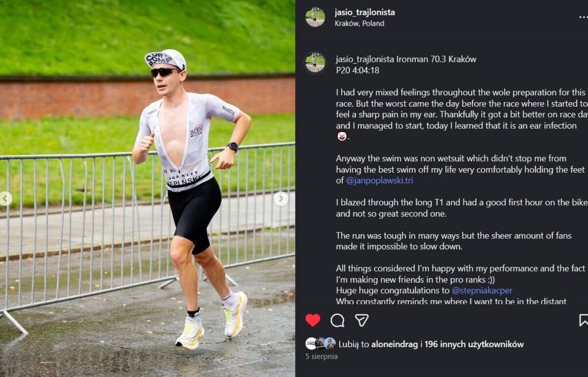Click the runner photo
Viewport: 588px width, 377px height.
click(x=148, y=188)
